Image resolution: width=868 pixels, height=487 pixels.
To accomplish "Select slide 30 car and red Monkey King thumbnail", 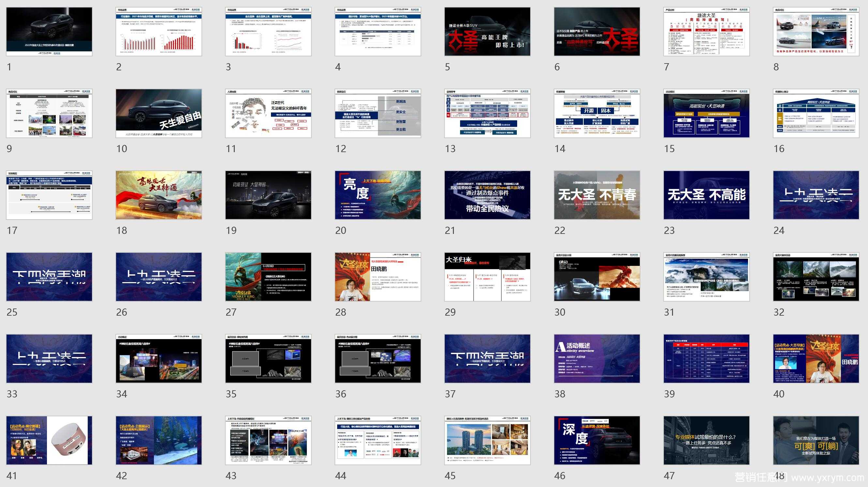I will coord(597,277).
